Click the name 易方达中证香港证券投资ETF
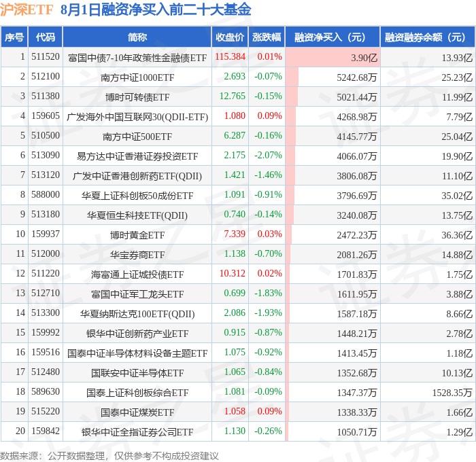 [x=137, y=156]
